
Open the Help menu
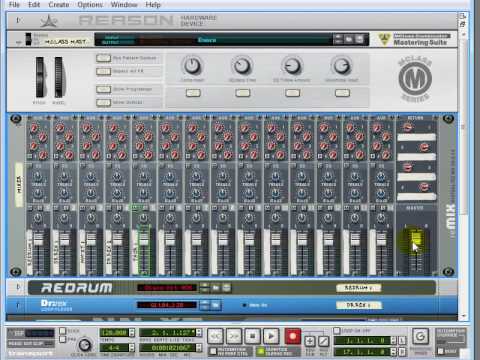tap(153, 5)
